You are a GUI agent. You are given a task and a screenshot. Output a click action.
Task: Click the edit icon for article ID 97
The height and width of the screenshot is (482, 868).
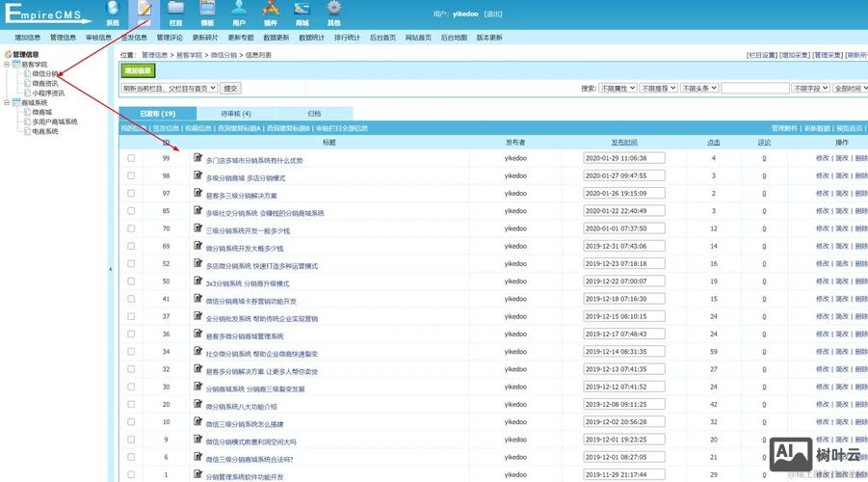pyautogui.click(x=197, y=193)
